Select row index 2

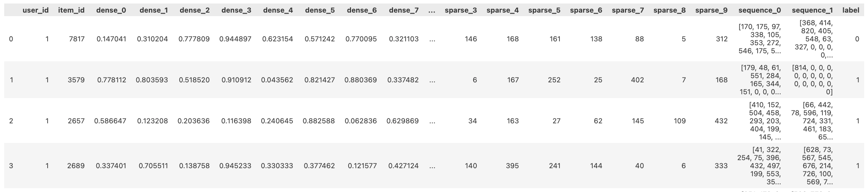pos(11,121)
